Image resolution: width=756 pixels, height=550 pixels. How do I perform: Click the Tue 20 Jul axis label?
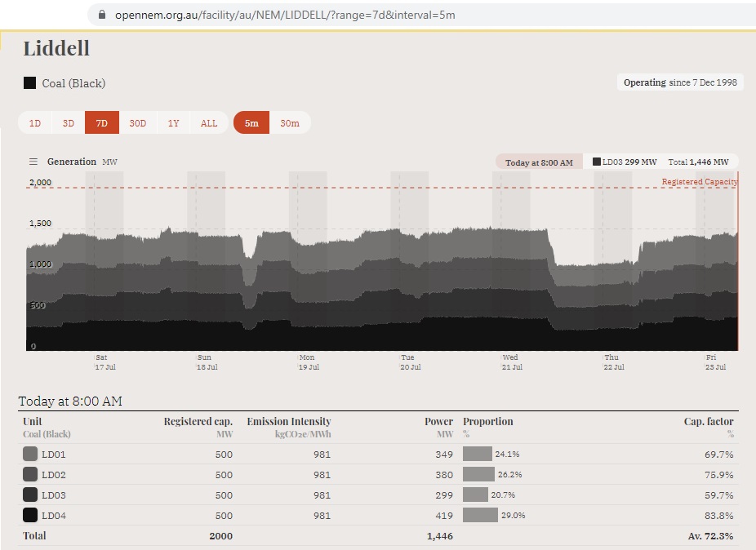point(411,362)
